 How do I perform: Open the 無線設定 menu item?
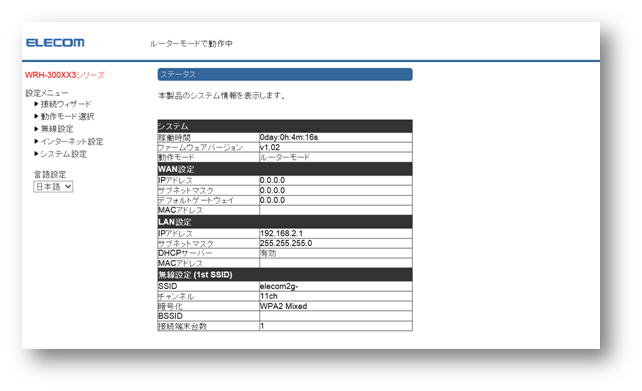coord(57,129)
